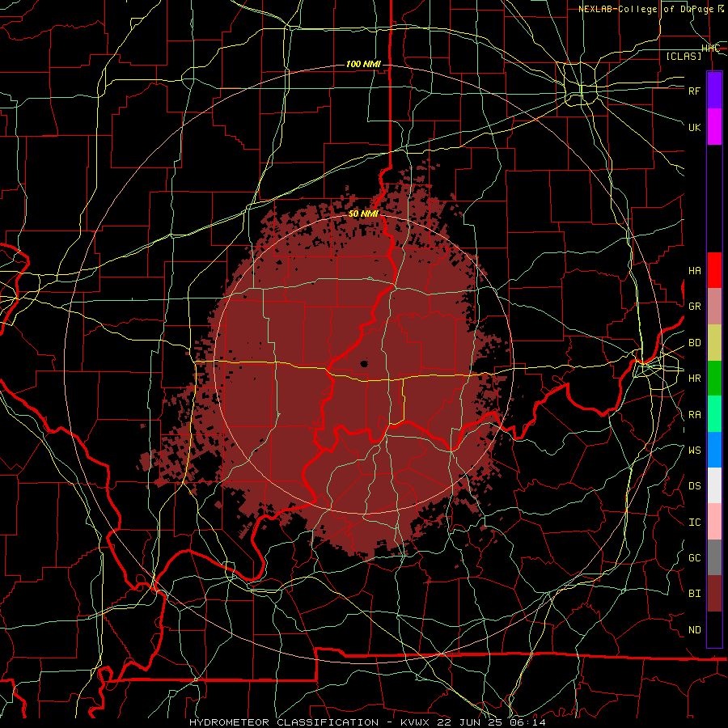Select the BD legend label
Image resolution: width=728 pixels, height=728 pixels.
pos(695,343)
